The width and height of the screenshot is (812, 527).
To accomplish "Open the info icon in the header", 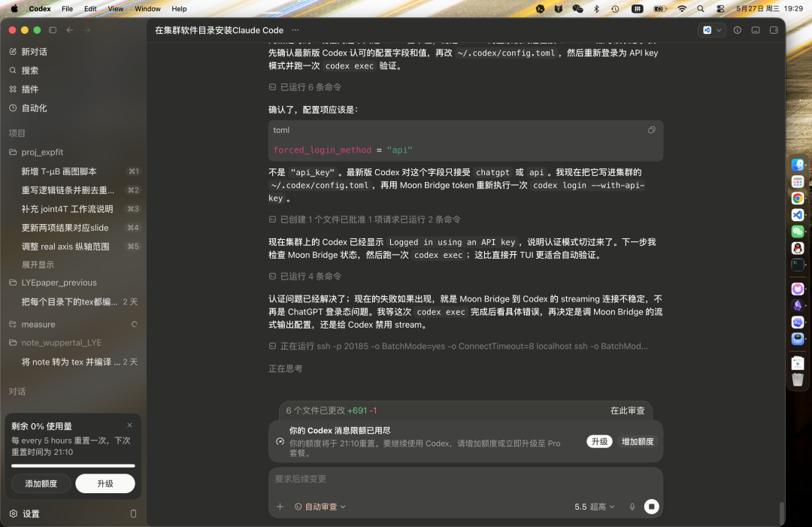I will point(737,30).
